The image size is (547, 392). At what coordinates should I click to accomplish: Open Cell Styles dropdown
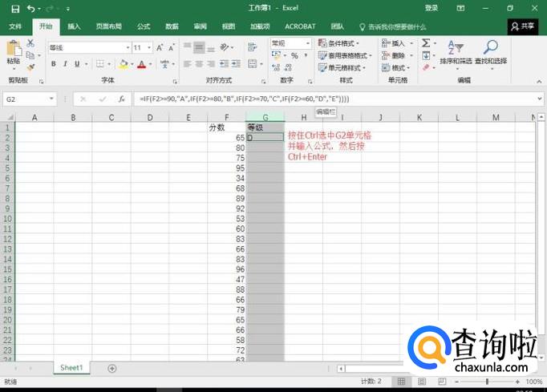click(342, 67)
